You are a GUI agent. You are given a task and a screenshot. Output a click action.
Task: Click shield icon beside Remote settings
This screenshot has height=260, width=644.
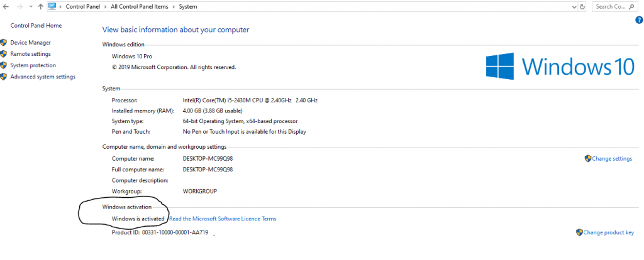(4, 54)
